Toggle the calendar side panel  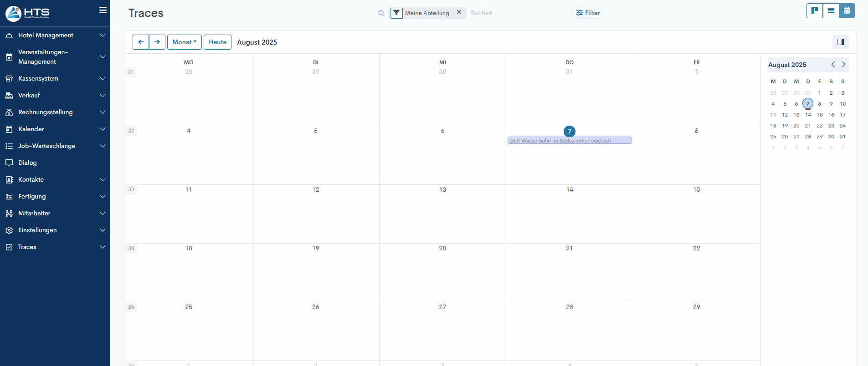(840, 42)
